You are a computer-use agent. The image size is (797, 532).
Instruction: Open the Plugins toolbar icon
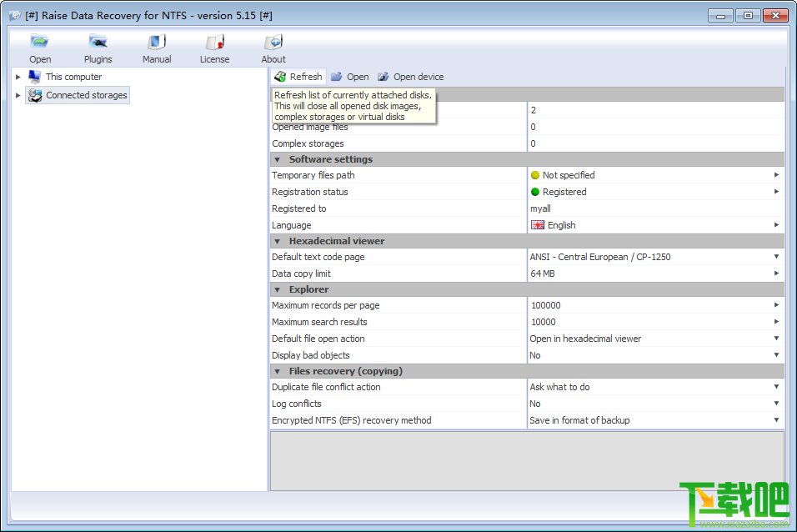point(98,43)
